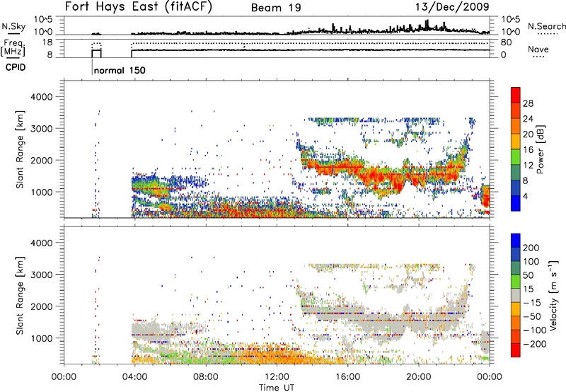
Task: Click the sky noise panel at the top
Action: coord(277,25)
